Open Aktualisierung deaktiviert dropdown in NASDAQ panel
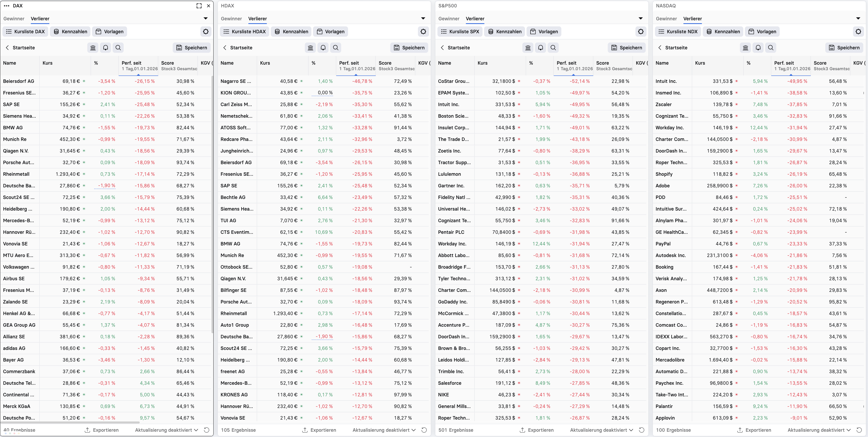The image size is (868, 437). pyautogui.click(x=819, y=430)
